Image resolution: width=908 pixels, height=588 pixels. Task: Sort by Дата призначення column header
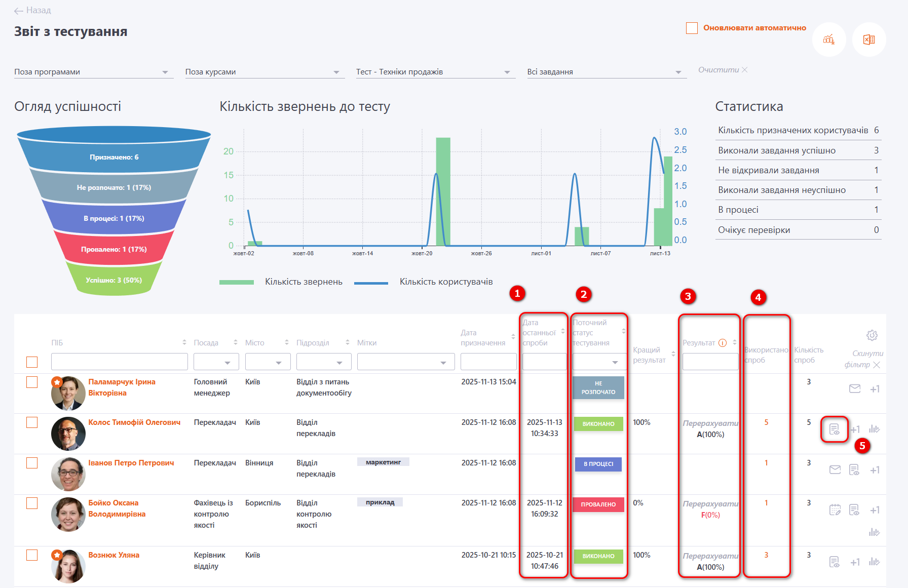click(x=513, y=337)
